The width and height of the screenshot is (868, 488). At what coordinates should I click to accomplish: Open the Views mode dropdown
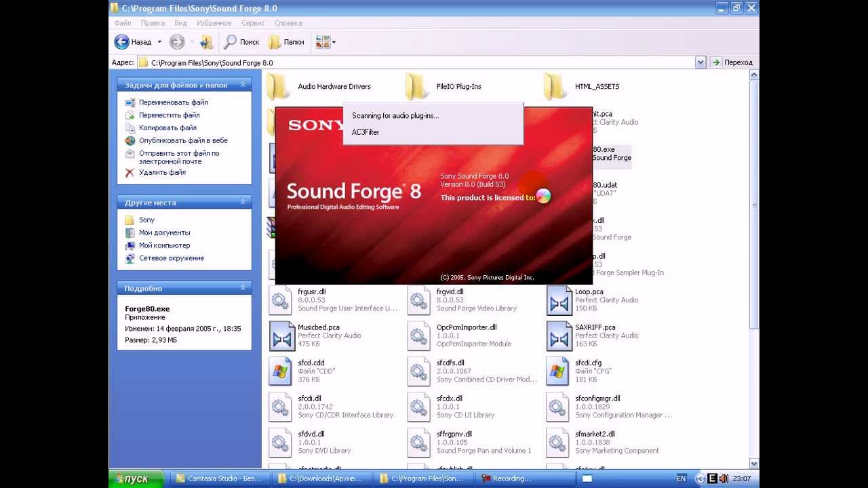click(x=326, y=42)
